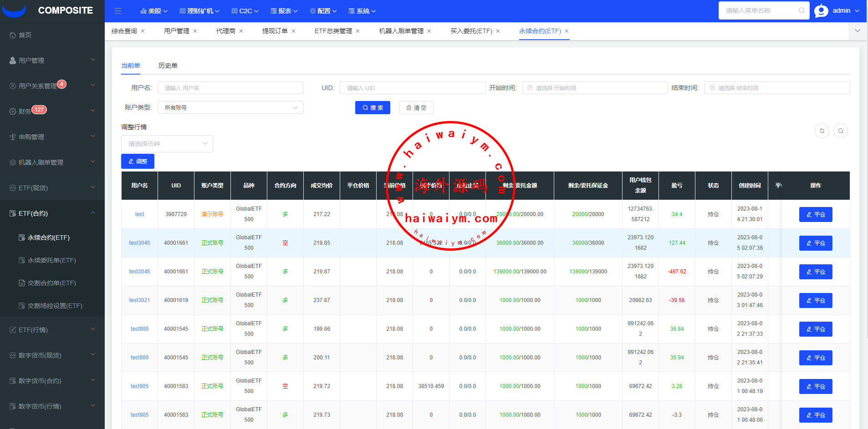Click the magnifier in menu search box

click(x=801, y=10)
